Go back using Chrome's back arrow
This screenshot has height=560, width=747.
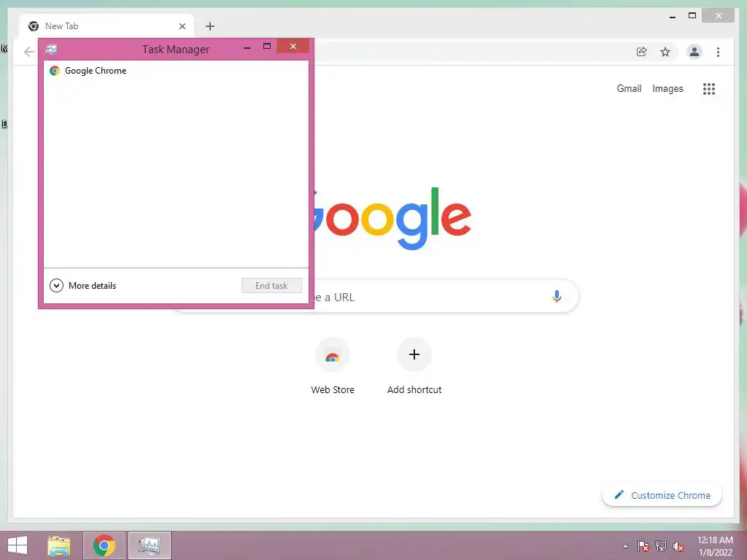coord(29,52)
